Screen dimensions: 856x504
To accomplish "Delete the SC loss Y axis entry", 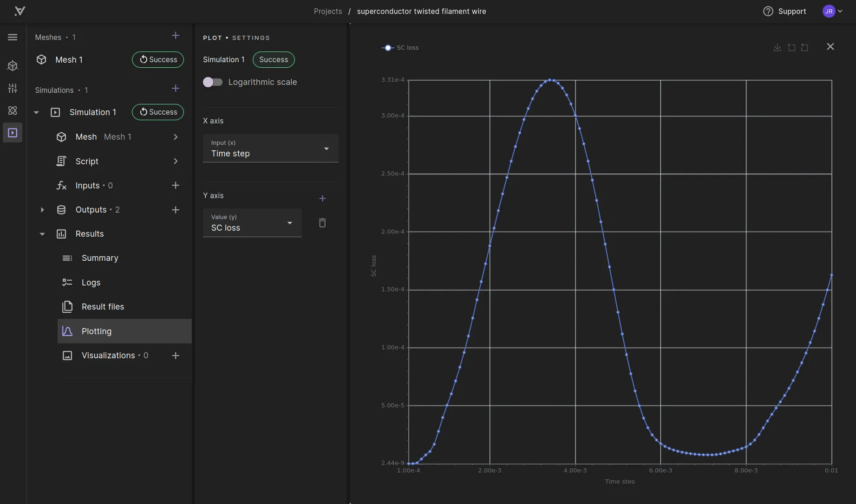I will click(x=322, y=223).
